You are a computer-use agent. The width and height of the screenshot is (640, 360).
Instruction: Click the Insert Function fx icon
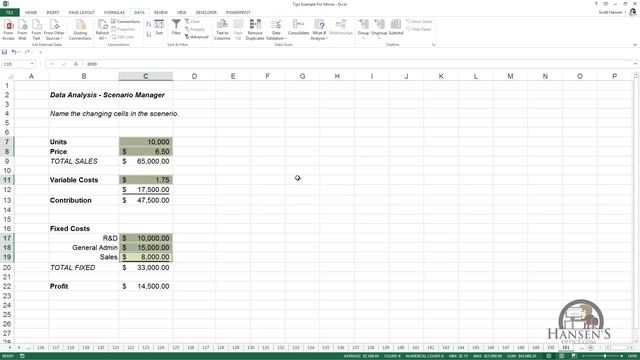tap(76, 64)
